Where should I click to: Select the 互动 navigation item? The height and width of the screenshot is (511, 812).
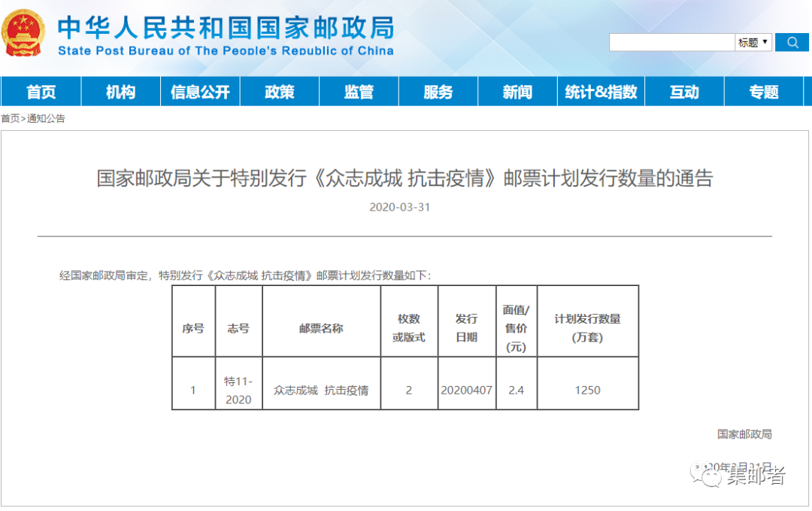pyautogui.click(x=684, y=92)
